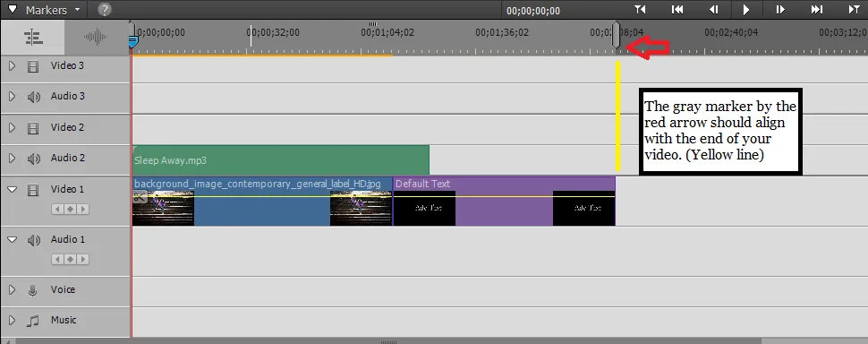Add a keyframe on Video 1
Screen dimensions: 868x344
click(x=71, y=210)
